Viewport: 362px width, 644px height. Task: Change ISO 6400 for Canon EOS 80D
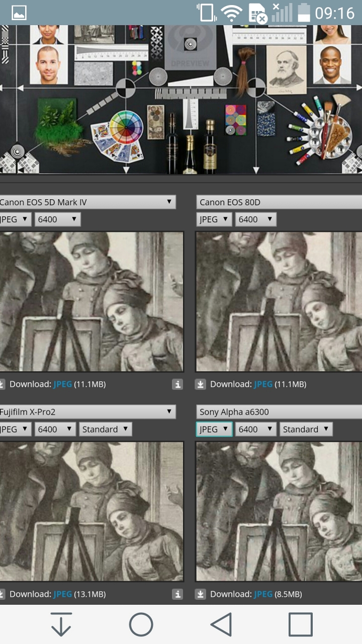point(255,219)
